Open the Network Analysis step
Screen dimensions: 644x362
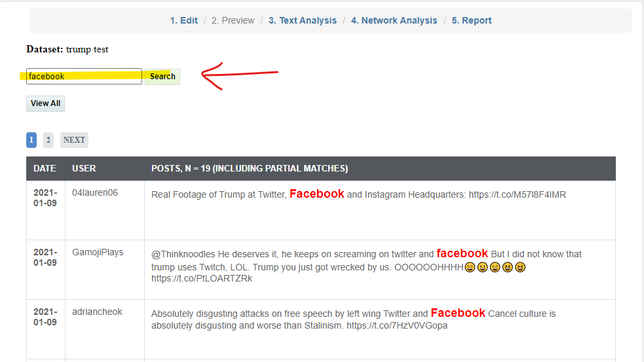394,20
